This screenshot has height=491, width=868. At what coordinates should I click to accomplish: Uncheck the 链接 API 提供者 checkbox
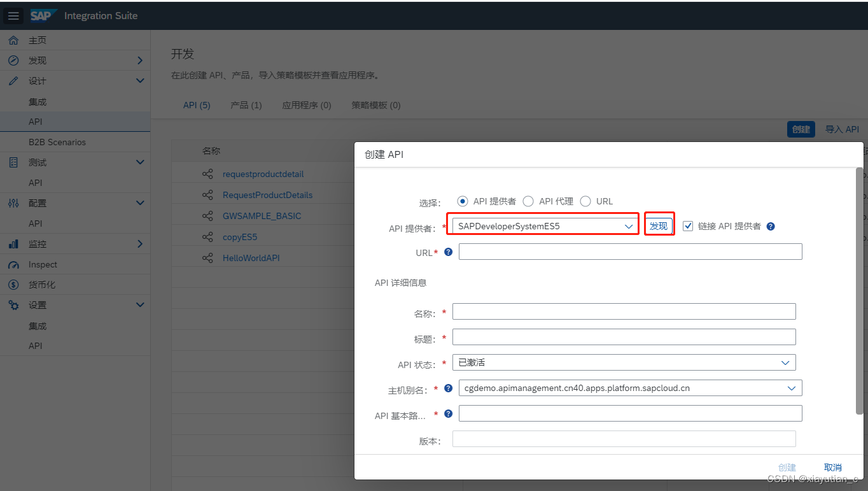pos(687,225)
